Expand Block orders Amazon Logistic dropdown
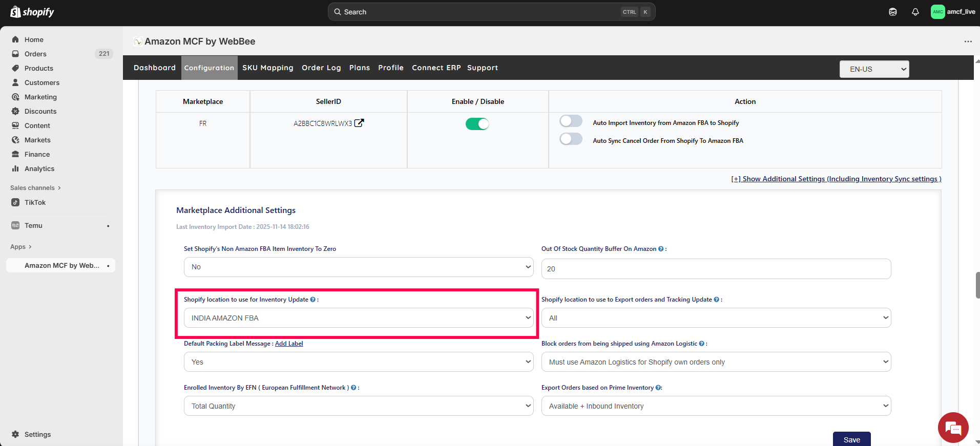This screenshot has width=980, height=446. 716,362
